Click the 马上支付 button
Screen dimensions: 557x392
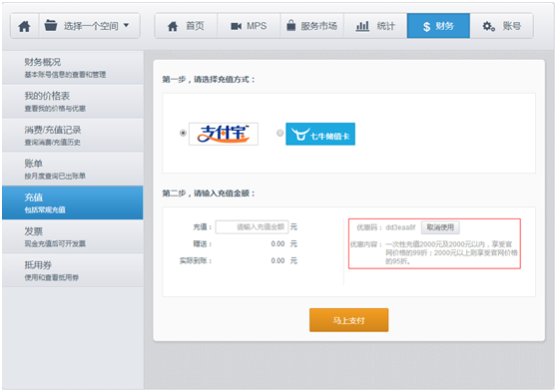348,320
